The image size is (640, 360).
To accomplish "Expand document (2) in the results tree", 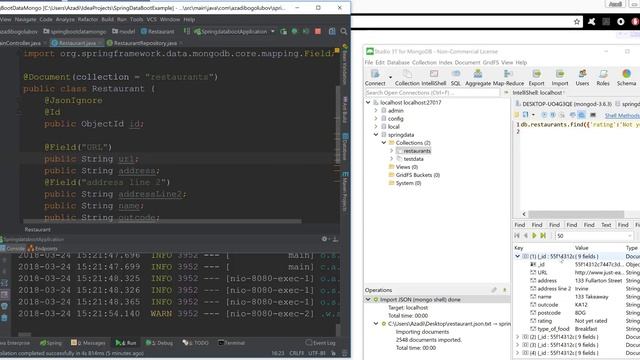I will [x=518, y=337].
